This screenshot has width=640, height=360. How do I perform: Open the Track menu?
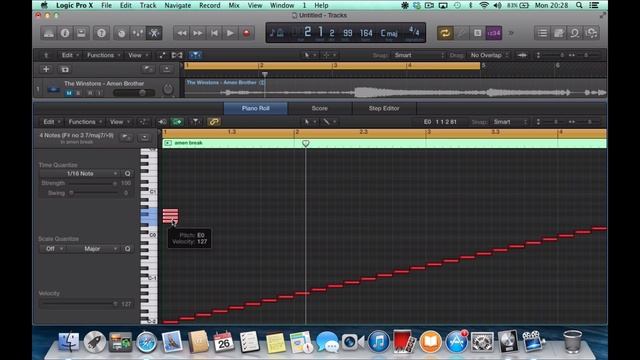tap(148, 5)
